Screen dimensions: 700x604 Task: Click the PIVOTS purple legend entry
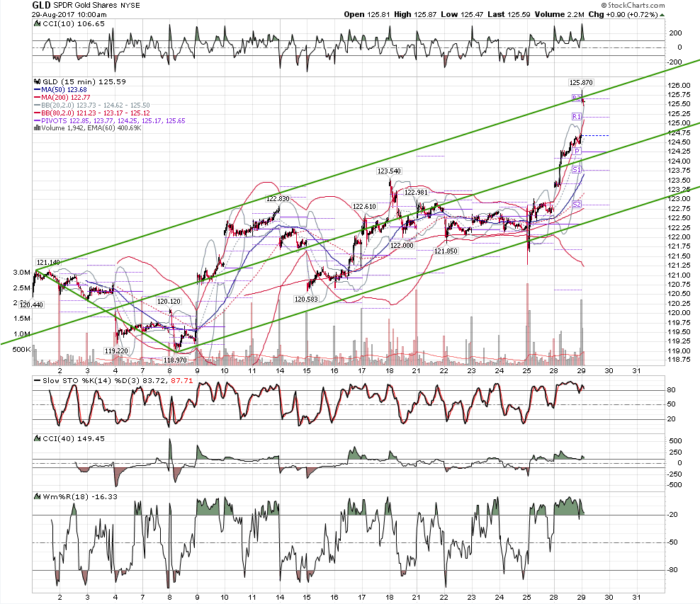click(109, 121)
